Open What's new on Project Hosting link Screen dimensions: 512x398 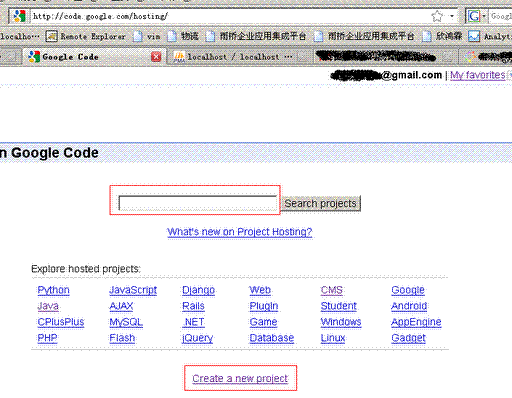240,232
